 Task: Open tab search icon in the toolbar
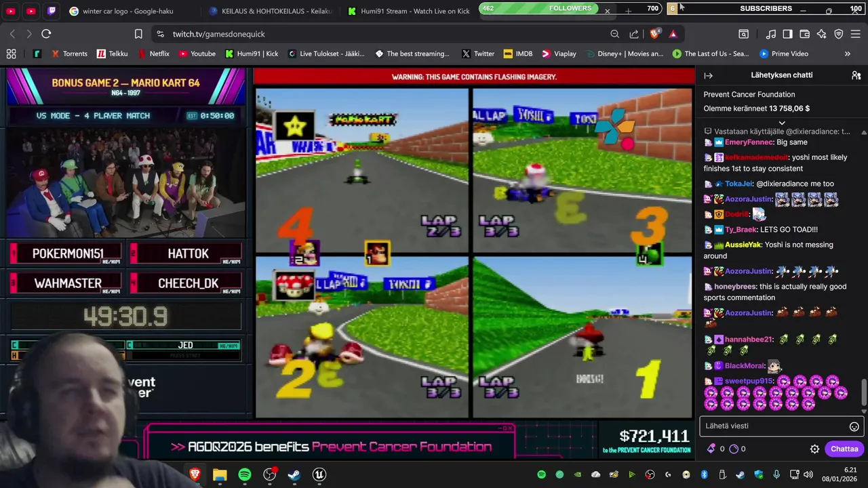pos(744,34)
